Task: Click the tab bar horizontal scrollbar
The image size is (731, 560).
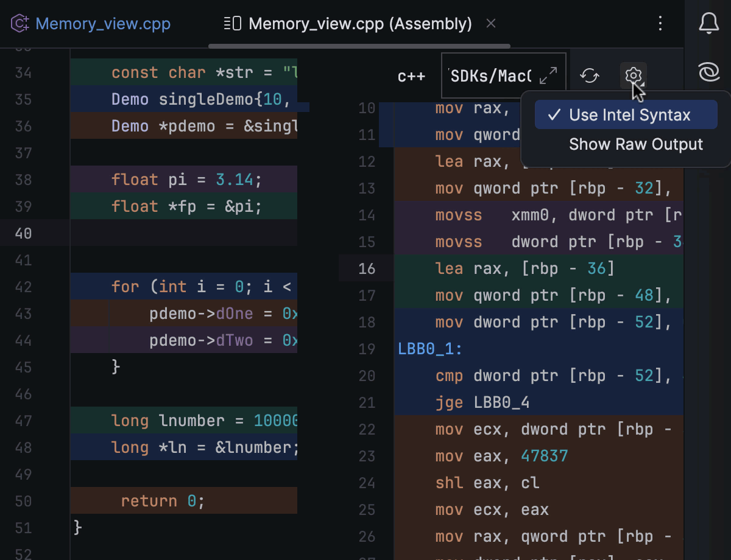Action: (359, 46)
